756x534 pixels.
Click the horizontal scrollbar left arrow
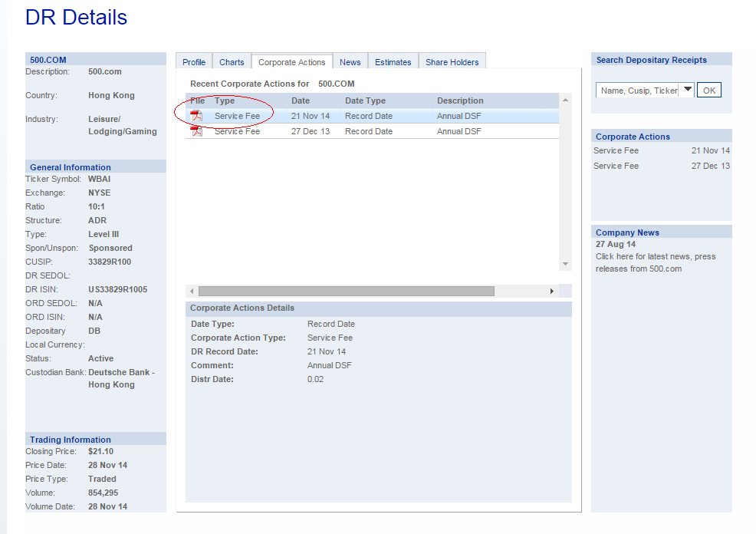(x=192, y=292)
